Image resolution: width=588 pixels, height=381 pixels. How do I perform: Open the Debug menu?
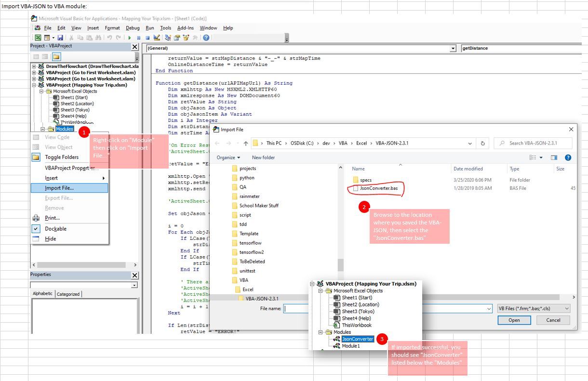click(x=133, y=28)
